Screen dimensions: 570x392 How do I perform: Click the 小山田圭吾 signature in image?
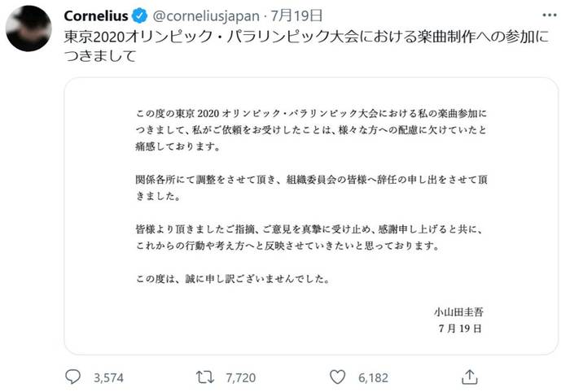tap(458, 311)
